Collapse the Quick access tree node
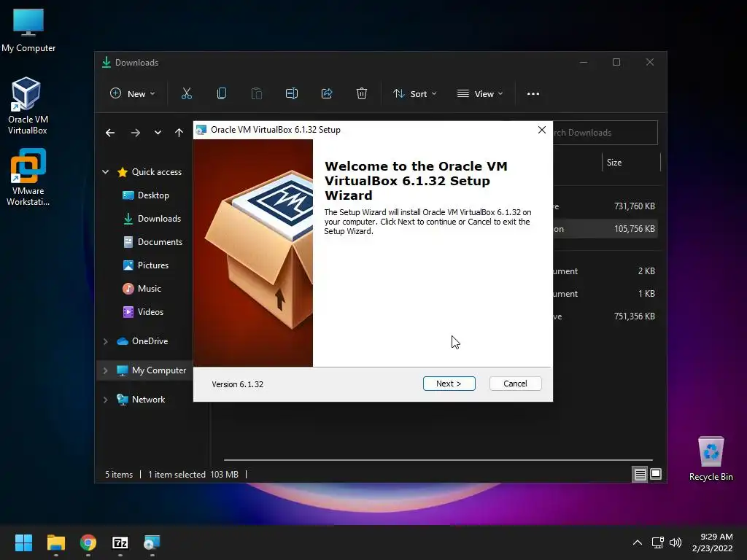 (105, 172)
